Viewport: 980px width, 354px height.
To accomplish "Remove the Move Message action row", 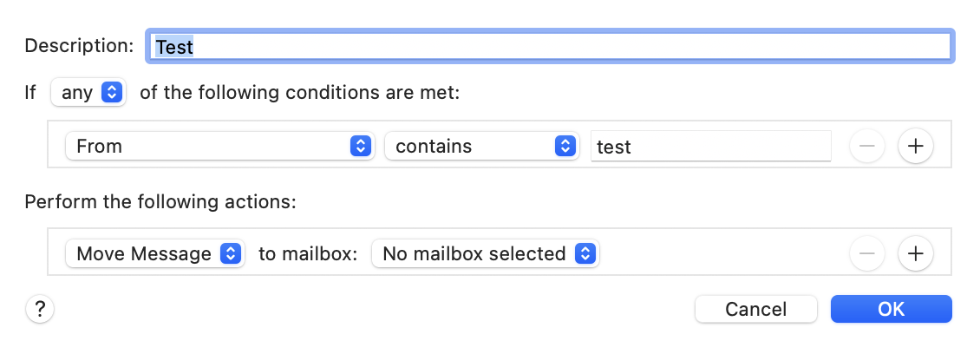I will coord(867,254).
